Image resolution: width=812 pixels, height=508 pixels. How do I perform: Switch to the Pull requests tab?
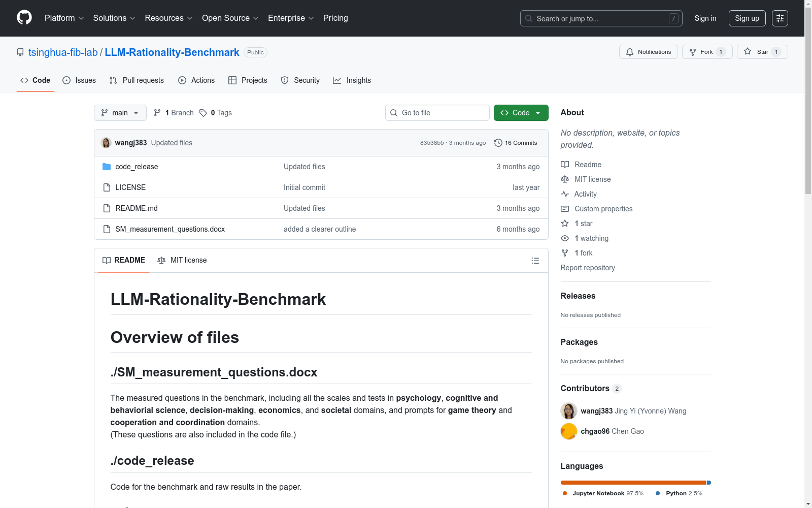pyautogui.click(x=137, y=80)
